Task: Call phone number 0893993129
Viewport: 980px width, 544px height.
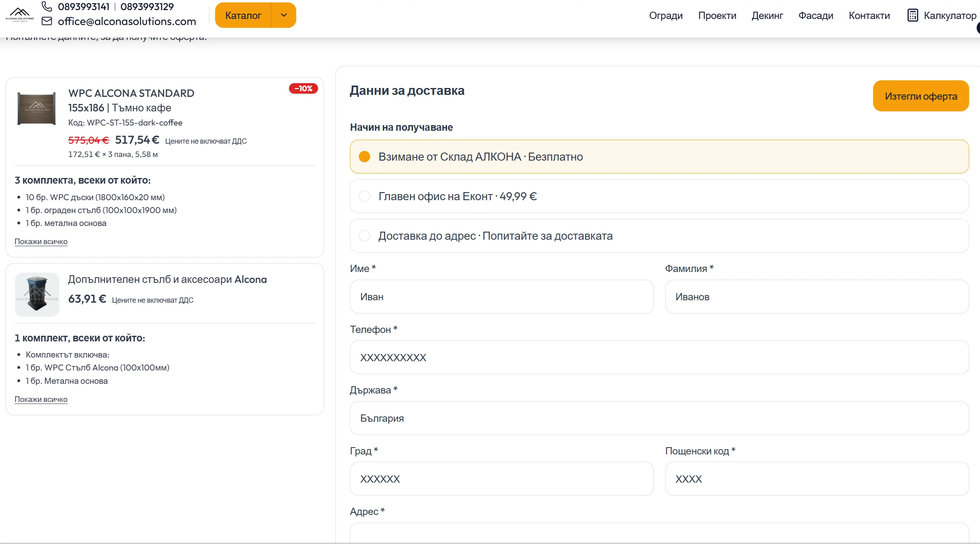Action: [147, 6]
